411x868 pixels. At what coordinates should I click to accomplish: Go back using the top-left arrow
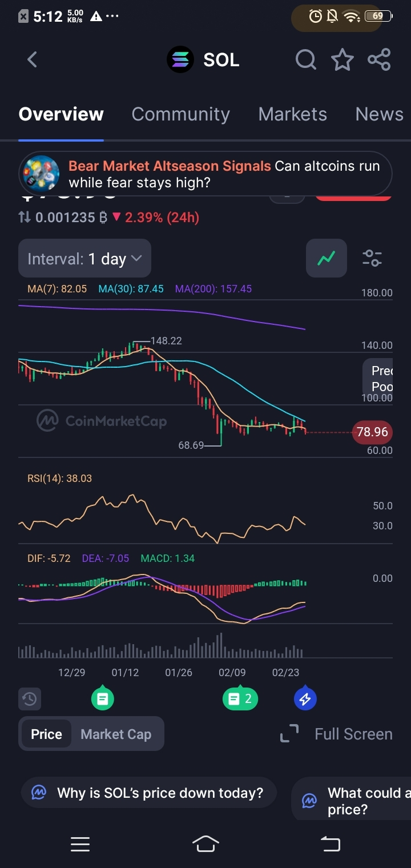[32, 59]
